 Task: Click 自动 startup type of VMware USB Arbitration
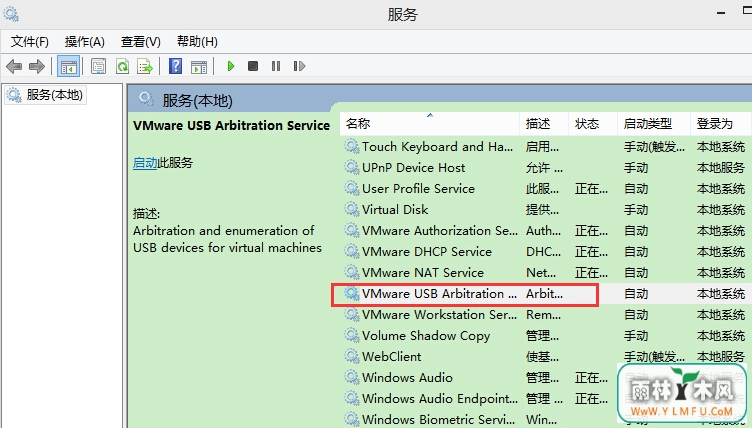click(636, 294)
